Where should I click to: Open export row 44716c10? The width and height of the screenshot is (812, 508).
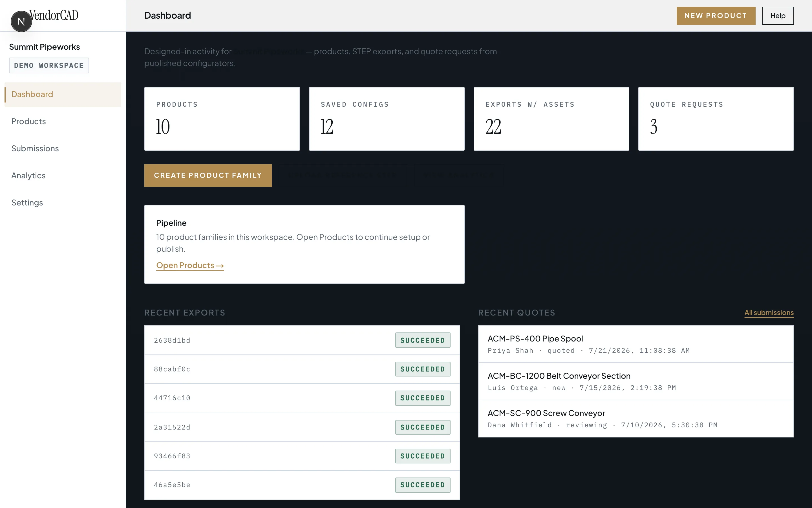coord(302,398)
